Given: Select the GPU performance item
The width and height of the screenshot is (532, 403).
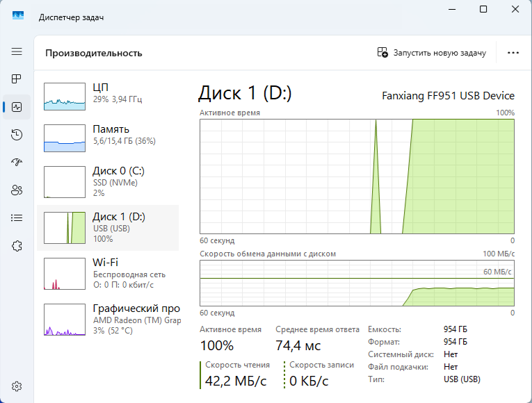Looking at the screenshot, I should [x=108, y=319].
